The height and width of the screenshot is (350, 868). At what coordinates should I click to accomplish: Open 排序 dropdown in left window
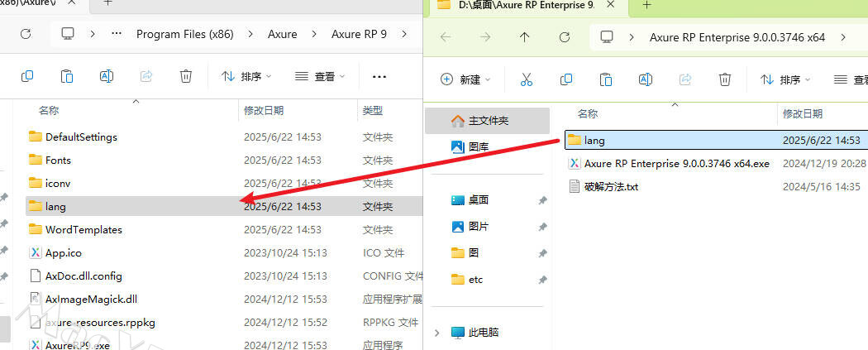pos(246,76)
